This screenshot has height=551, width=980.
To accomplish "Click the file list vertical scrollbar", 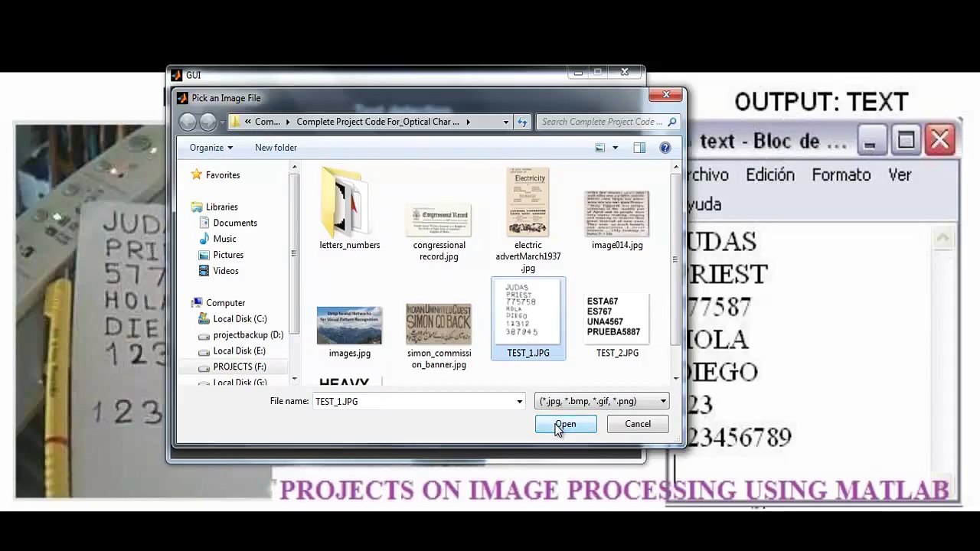I will [675, 272].
